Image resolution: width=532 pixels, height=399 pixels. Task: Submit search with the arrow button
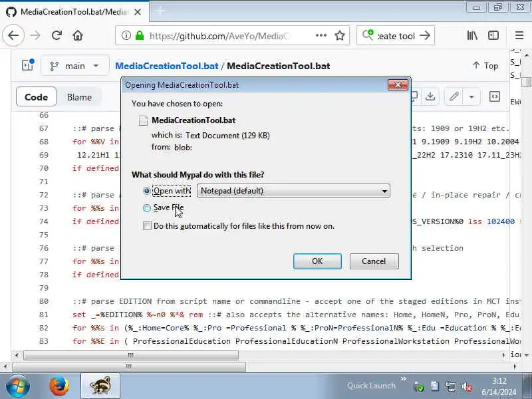click(x=425, y=35)
